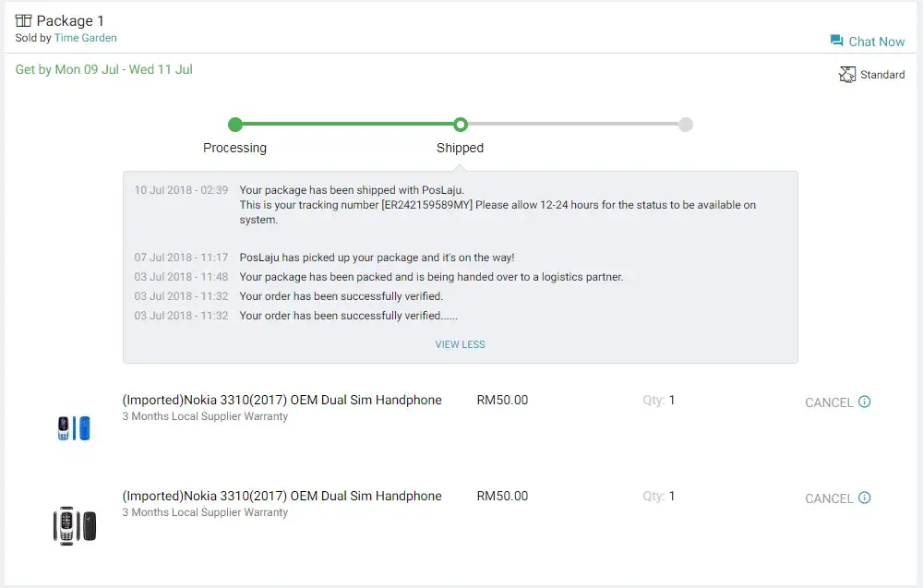Select first item's 3 Months Local Supplier Warranty
This screenshot has height=588, width=923.
tap(205, 416)
